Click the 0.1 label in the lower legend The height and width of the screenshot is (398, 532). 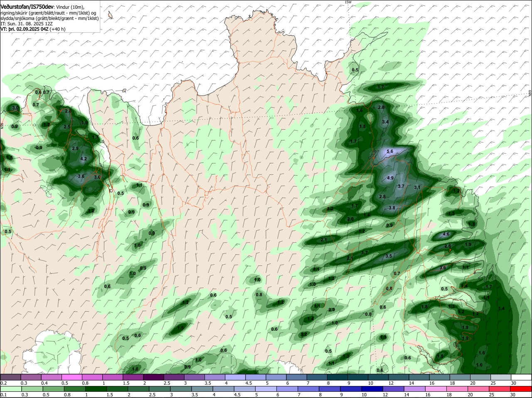(3, 395)
